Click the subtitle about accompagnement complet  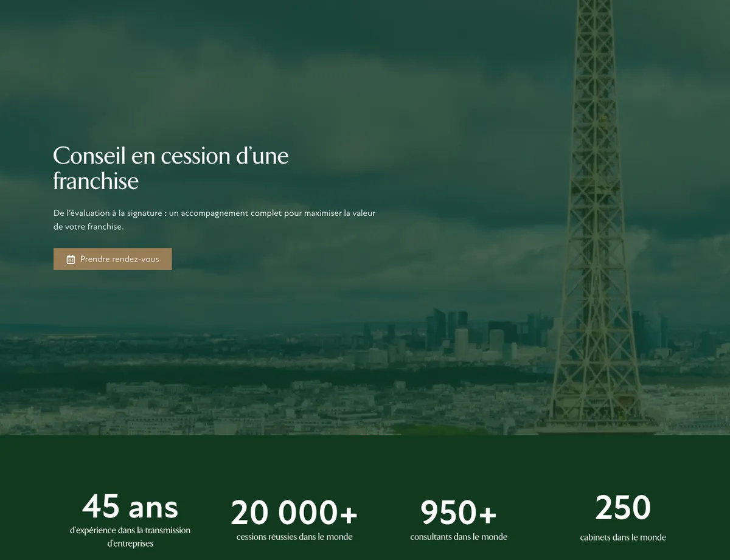click(x=214, y=220)
